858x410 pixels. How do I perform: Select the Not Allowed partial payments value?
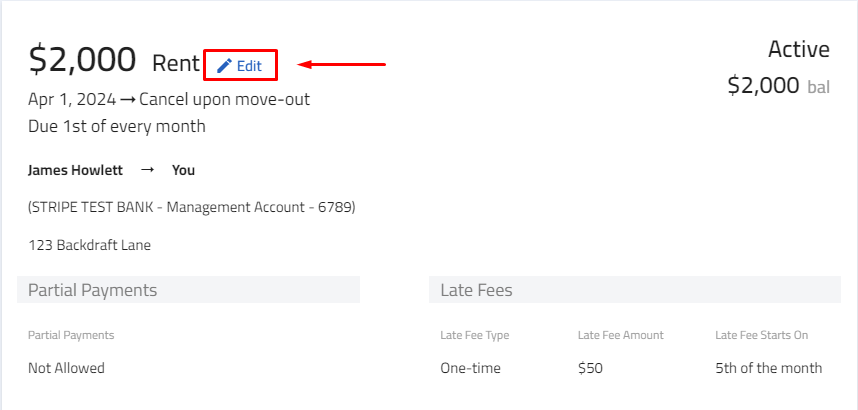[66, 368]
